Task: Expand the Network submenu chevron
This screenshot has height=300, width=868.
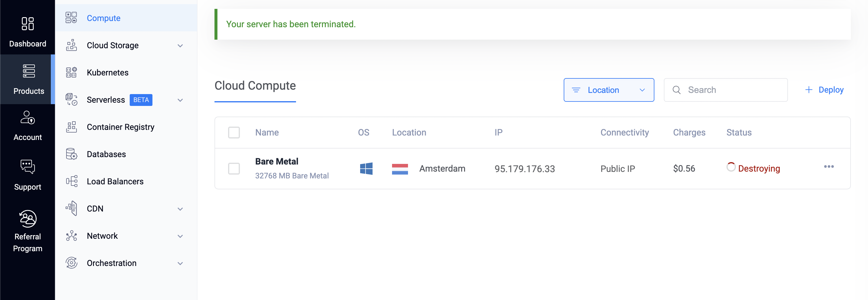Action: tap(180, 236)
